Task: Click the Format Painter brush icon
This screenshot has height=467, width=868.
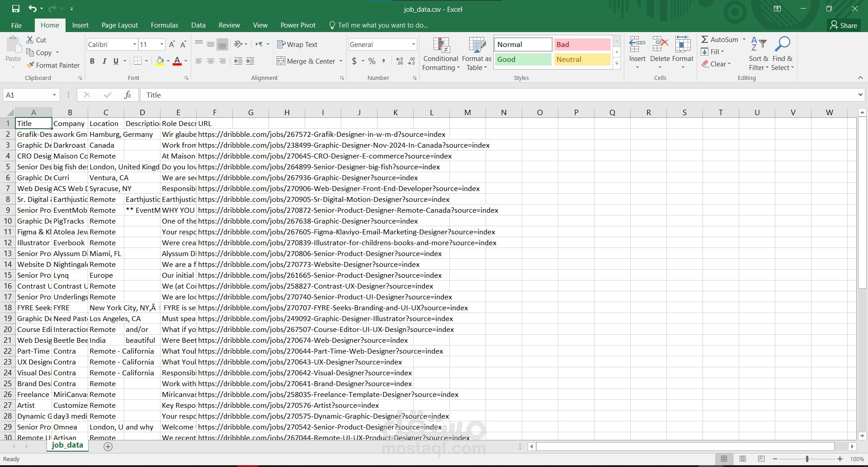Action: (30, 65)
